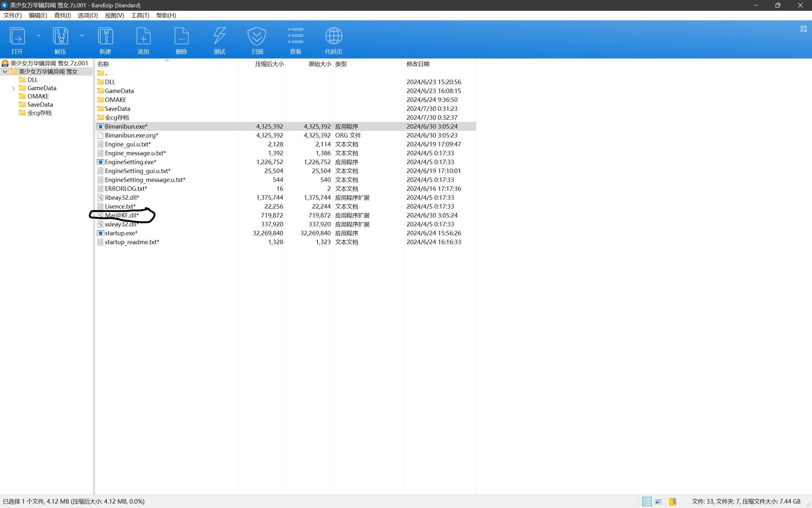This screenshot has height=508, width=812.
Task: Switch to thumbnail view icon in status bar
Action: [x=658, y=501]
